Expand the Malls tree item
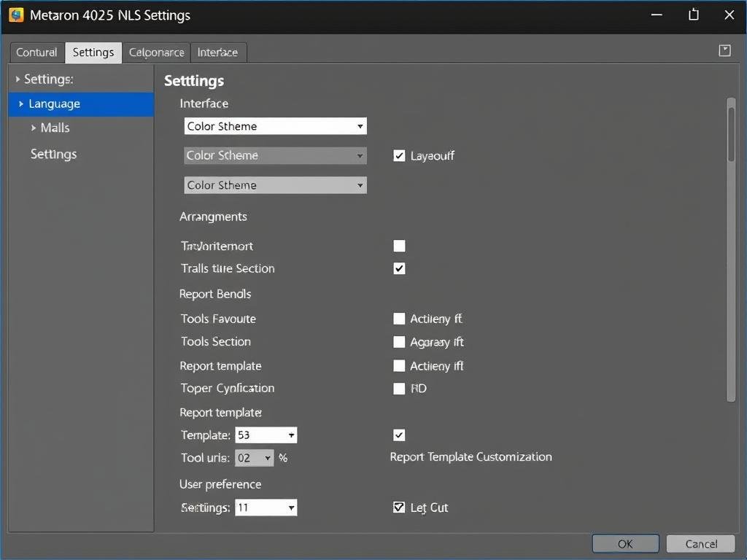This screenshot has height=560, width=747. (x=34, y=128)
